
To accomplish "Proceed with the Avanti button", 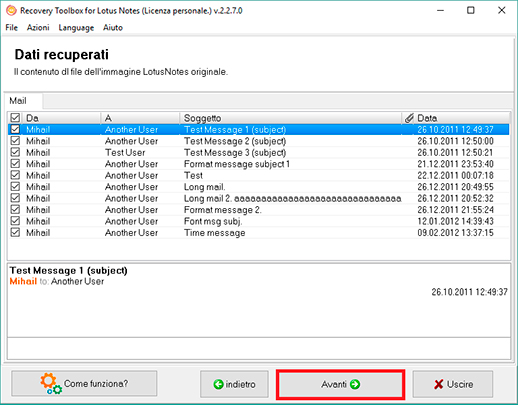I will 340,384.
